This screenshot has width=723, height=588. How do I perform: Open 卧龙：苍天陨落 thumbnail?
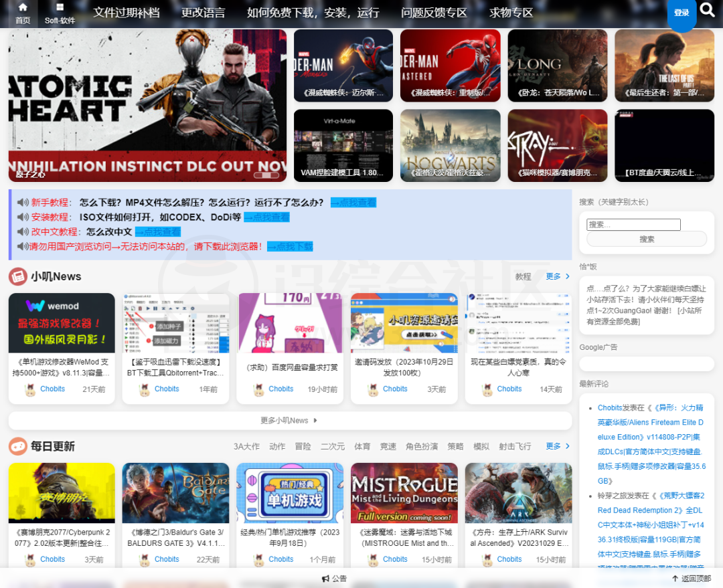558,66
